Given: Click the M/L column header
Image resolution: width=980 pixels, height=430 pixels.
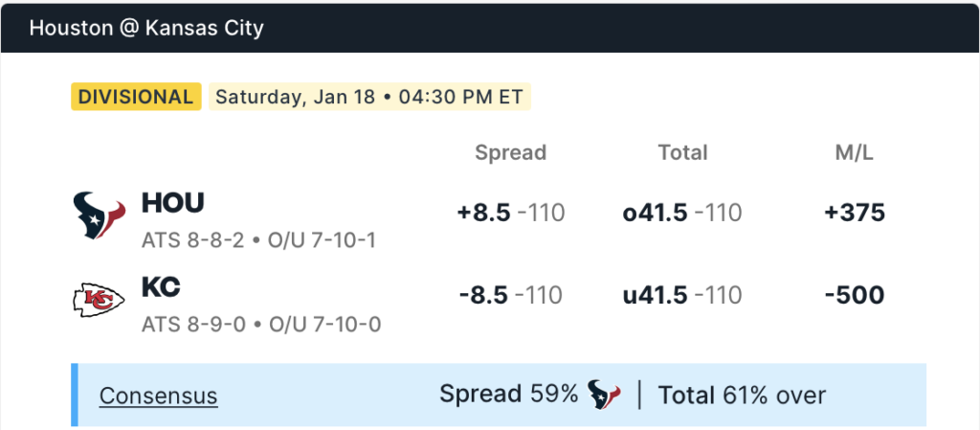Looking at the screenshot, I should pos(854,152).
